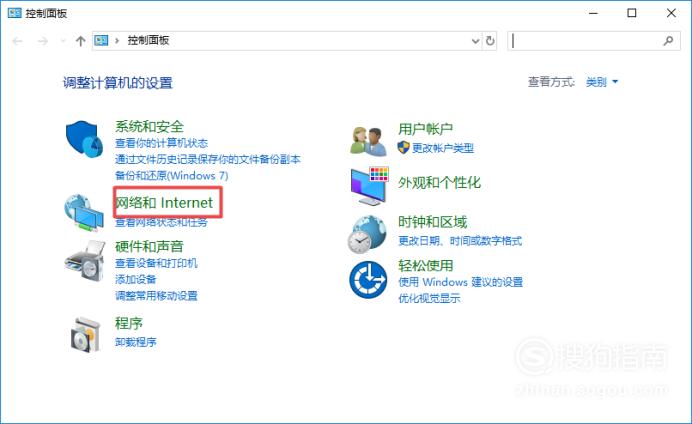Click 查看你的计算机状态 link
Image resolution: width=692 pixels, height=424 pixels.
pyautogui.click(x=161, y=143)
